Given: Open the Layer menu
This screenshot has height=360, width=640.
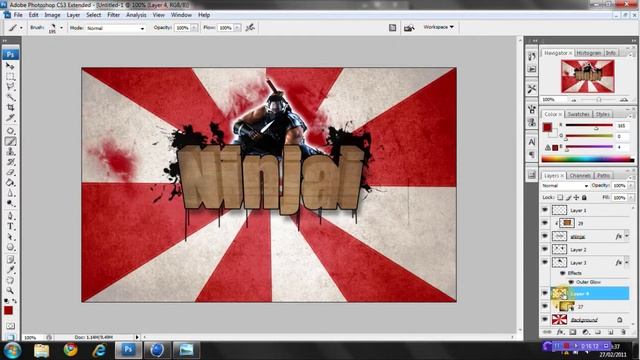Looking at the screenshot, I should click(73, 15).
